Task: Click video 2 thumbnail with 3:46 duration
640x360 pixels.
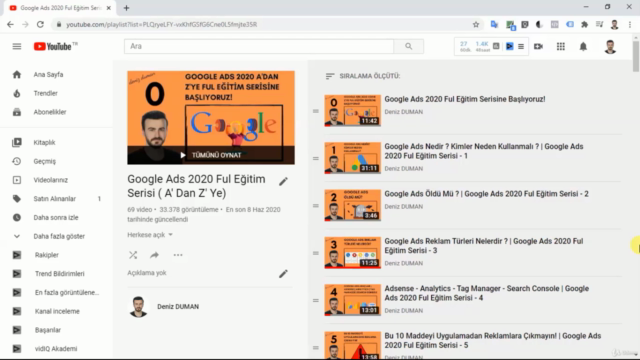Action: 353,205
